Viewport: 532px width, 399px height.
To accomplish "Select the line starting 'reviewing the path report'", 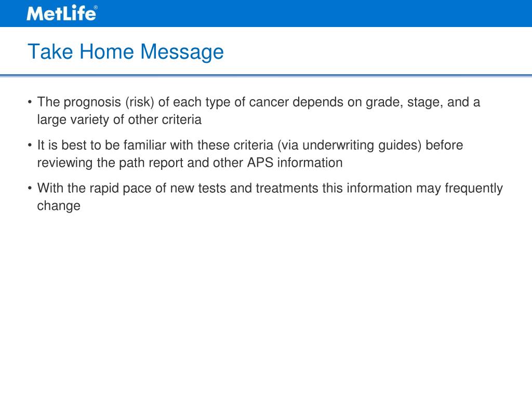I will (x=190, y=163).
